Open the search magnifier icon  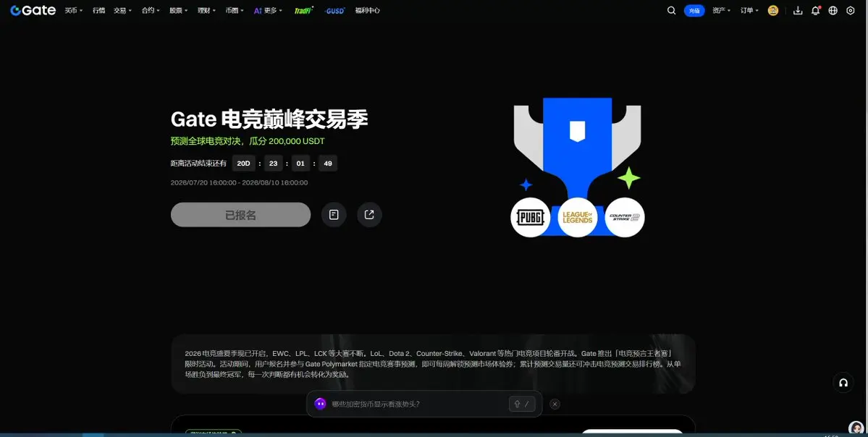pyautogui.click(x=671, y=11)
